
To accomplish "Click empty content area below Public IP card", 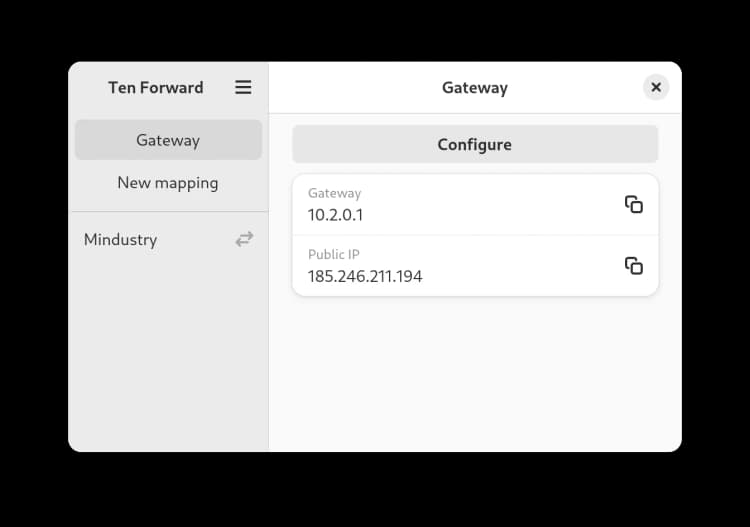I will (x=475, y=373).
